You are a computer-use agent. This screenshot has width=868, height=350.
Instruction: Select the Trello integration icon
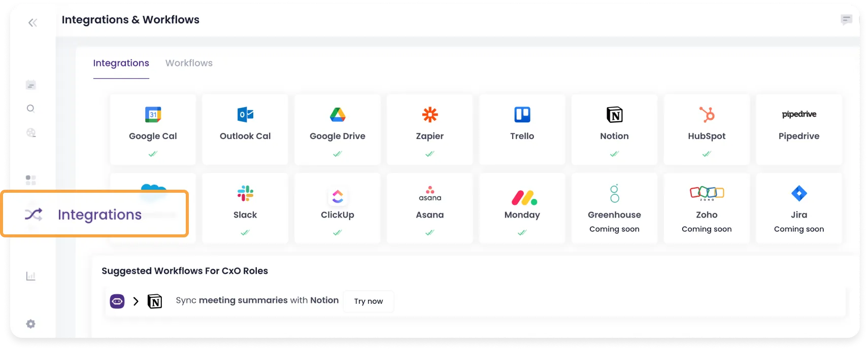[522, 115]
